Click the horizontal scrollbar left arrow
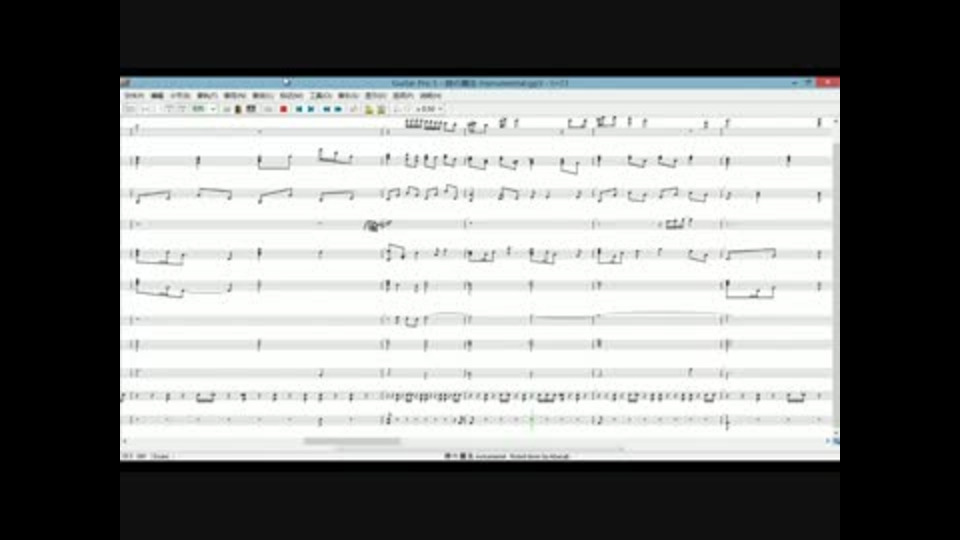 point(125,441)
